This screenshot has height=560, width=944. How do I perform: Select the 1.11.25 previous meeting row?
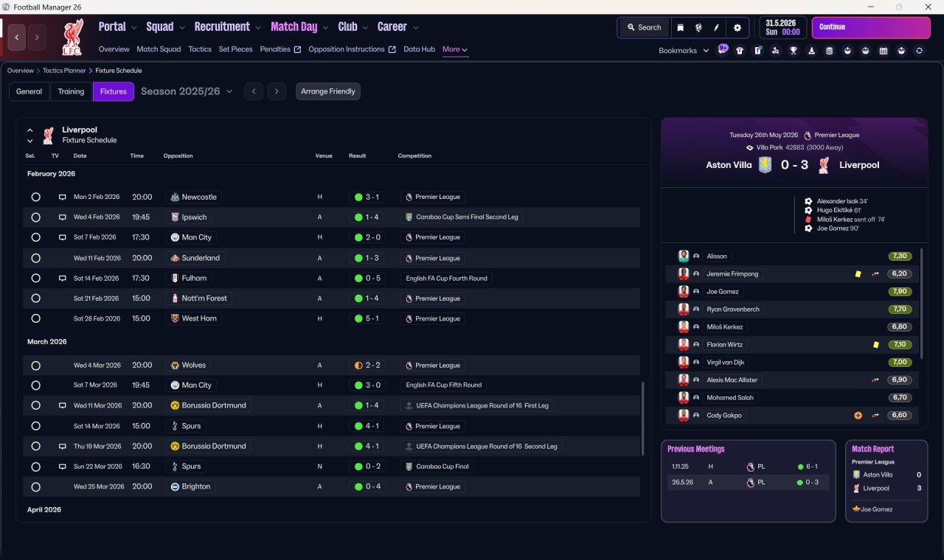(x=748, y=466)
